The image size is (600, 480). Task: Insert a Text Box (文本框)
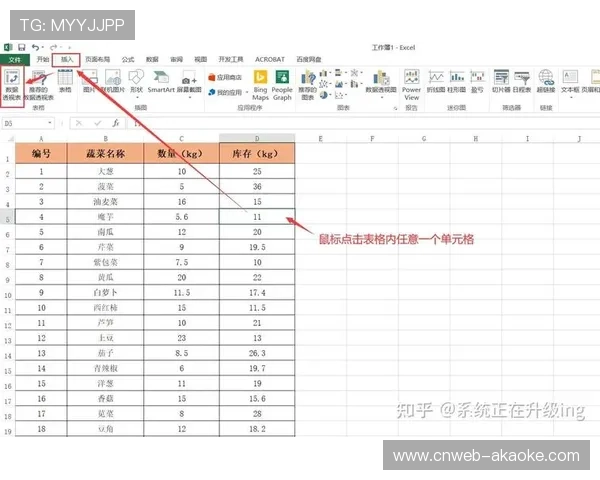point(570,84)
